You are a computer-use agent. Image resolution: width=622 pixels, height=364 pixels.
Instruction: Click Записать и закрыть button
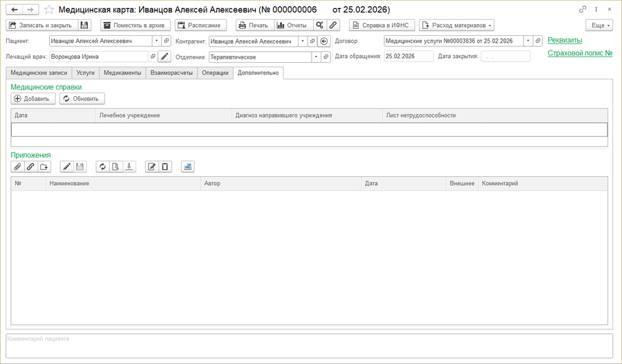(42, 25)
